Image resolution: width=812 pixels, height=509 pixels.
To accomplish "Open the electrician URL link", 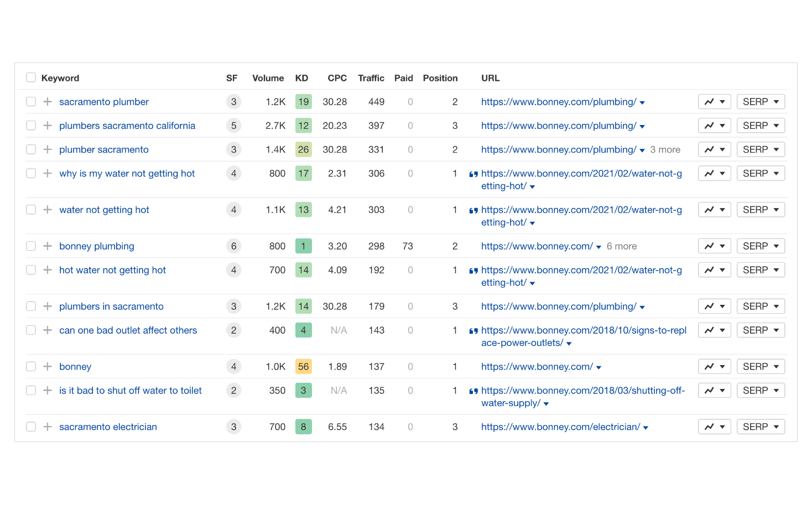I will tap(560, 427).
